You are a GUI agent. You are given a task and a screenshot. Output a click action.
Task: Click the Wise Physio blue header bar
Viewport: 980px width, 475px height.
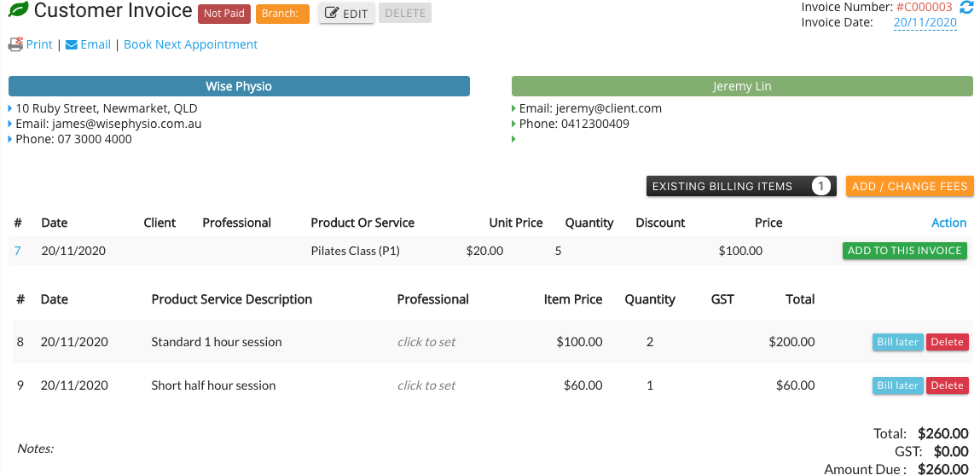point(239,86)
